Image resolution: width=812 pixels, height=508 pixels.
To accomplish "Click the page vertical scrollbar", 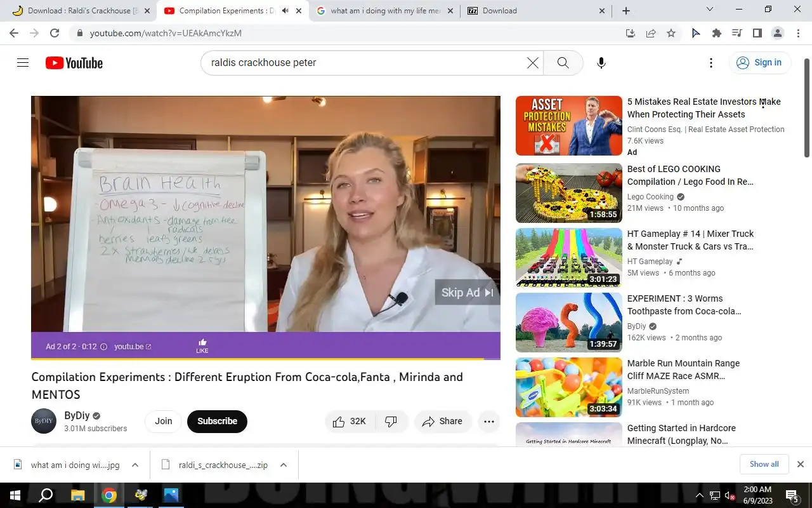I will pyautogui.click(x=807, y=108).
